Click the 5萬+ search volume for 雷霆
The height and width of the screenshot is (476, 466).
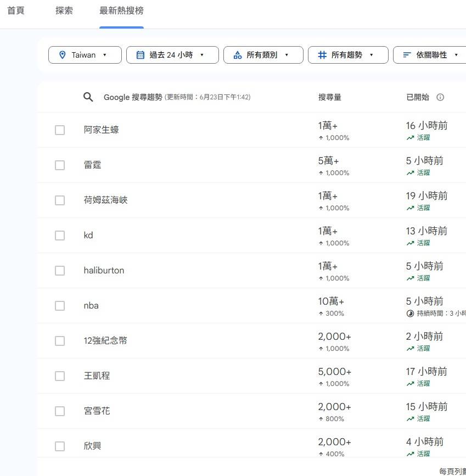click(x=328, y=161)
